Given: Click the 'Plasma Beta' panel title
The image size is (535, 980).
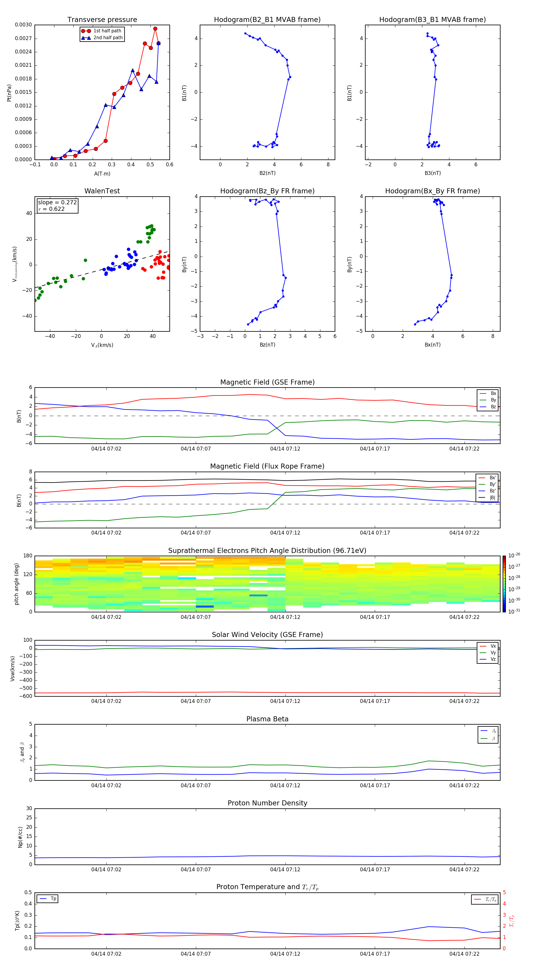Looking at the screenshot, I should coord(267,719).
